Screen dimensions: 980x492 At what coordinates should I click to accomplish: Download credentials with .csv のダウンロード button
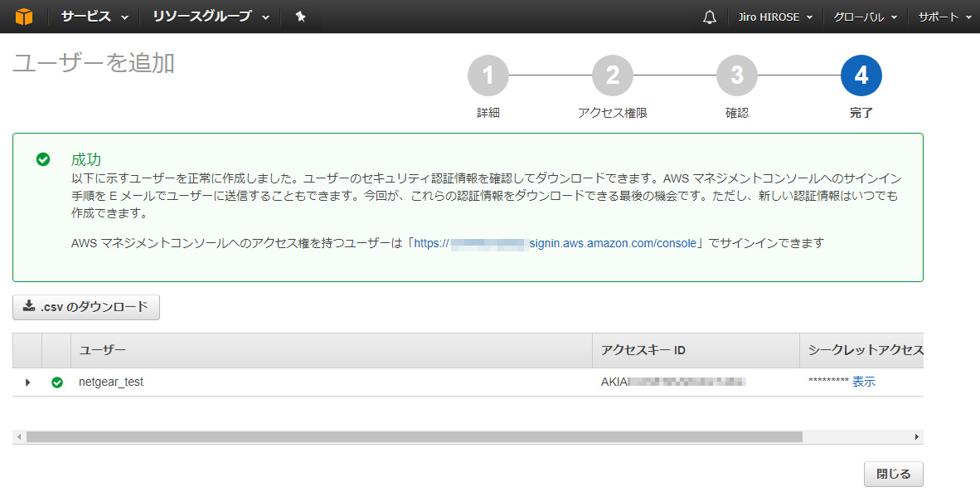pos(86,307)
